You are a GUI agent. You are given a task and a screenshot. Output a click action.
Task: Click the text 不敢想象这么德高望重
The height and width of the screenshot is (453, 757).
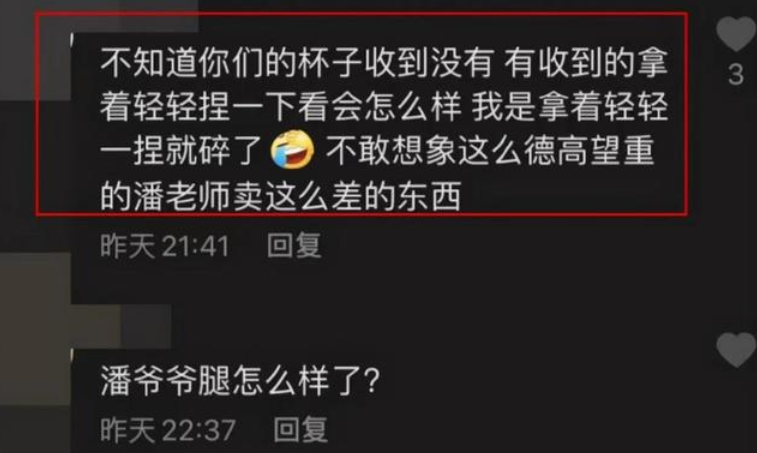click(x=490, y=151)
